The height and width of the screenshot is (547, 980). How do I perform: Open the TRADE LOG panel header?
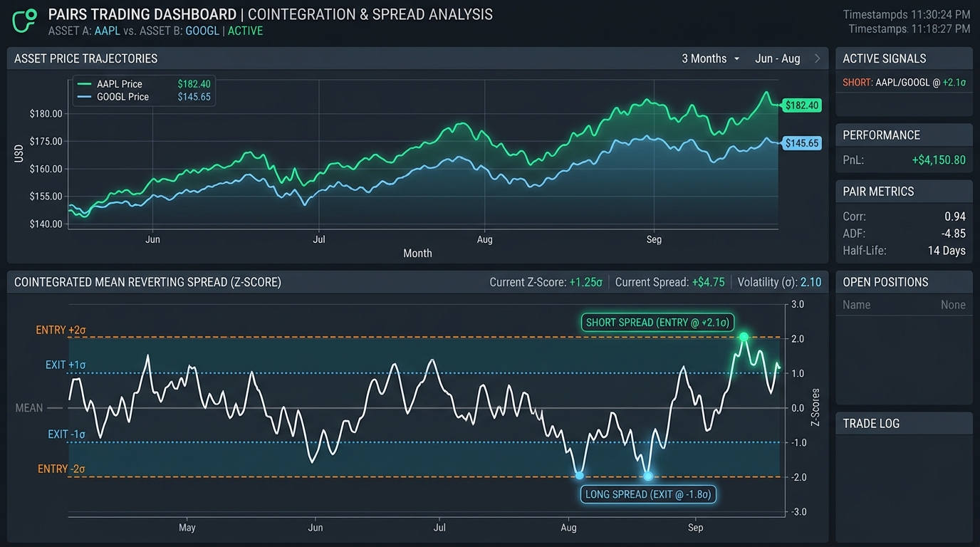[x=904, y=423]
